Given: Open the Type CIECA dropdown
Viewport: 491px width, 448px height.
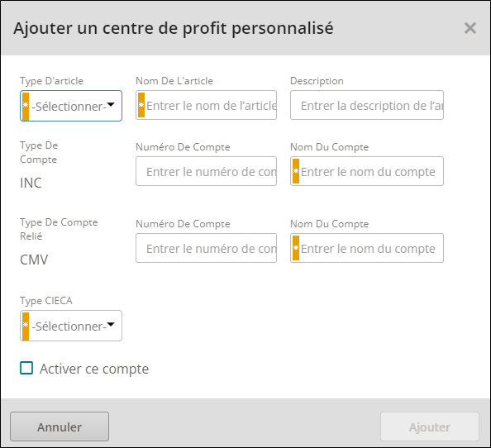Looking at the screenshot, I should coord(71,326).
